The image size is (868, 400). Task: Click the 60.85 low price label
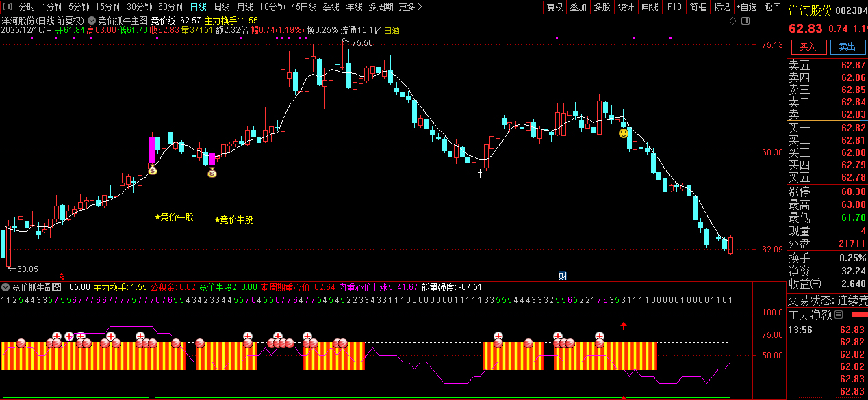pyautogui.click(x=27, y=269)
